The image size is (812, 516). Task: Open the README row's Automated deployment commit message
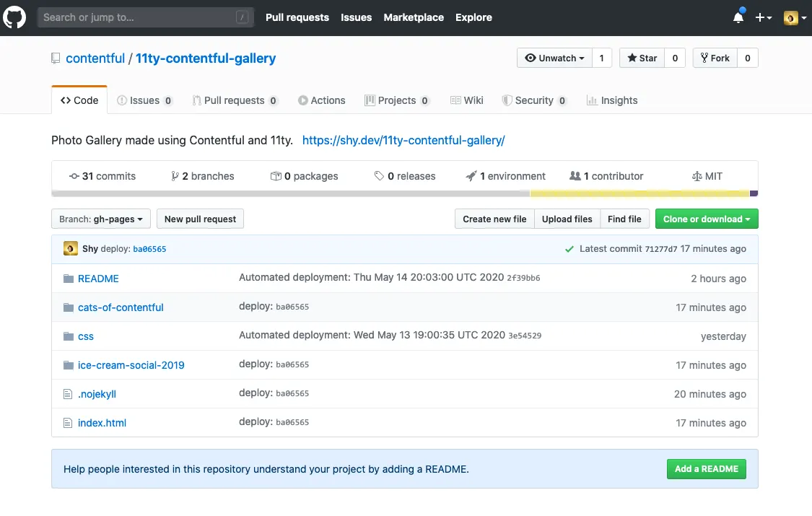371,277
